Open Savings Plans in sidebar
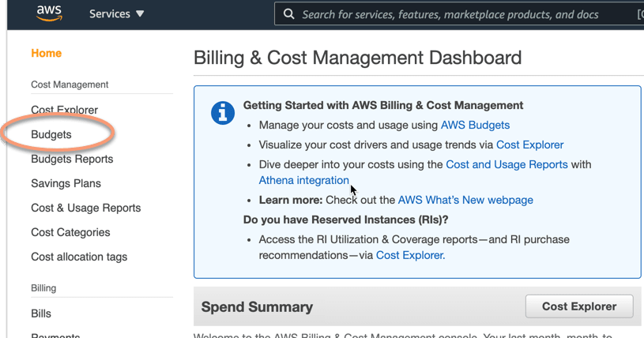 tap(66, 183)
